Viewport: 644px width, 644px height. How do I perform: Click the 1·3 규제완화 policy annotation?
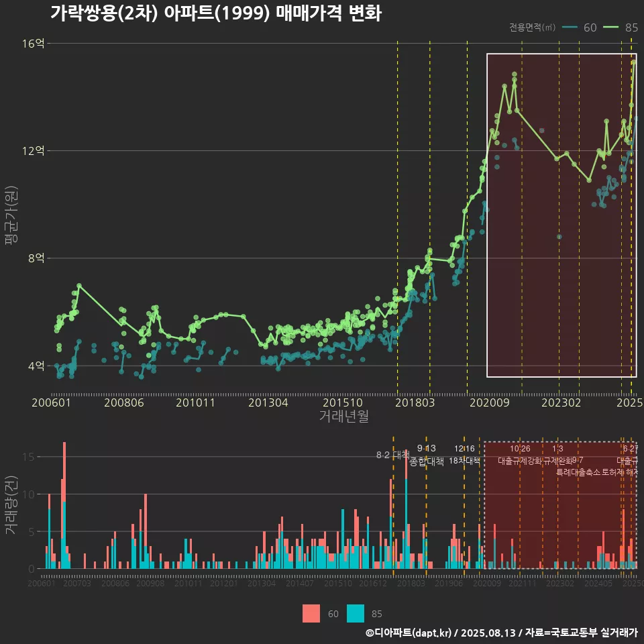pos(557,454)
